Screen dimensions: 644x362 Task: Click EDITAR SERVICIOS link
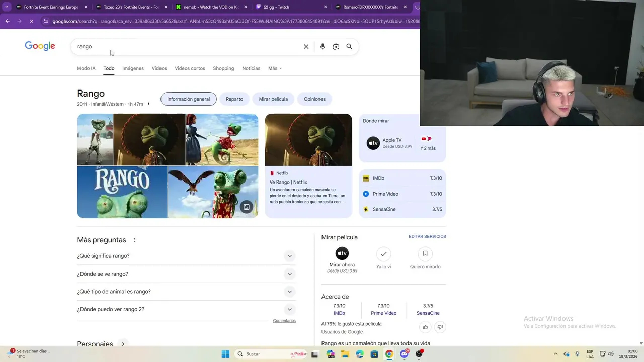tap(427, 236)
